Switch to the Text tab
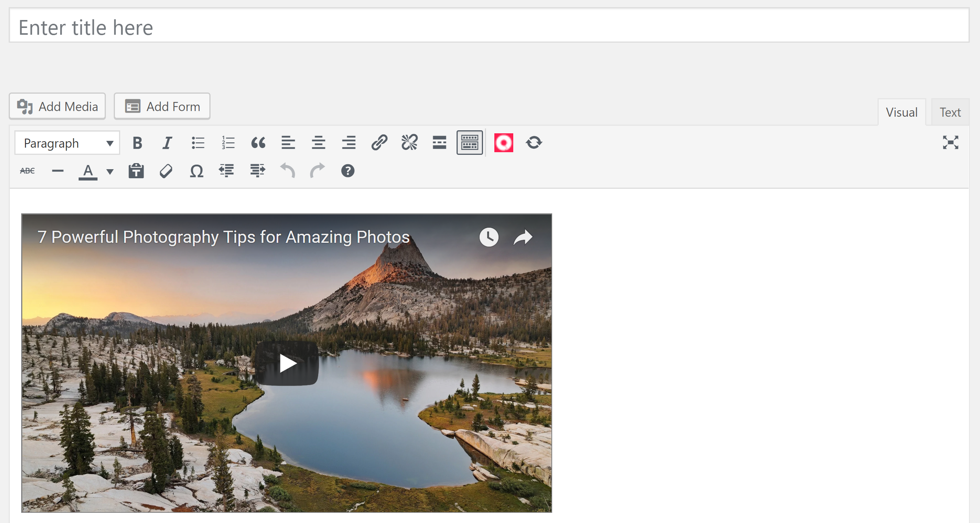This screenshot has width=980, height=523. click(949, 113)
